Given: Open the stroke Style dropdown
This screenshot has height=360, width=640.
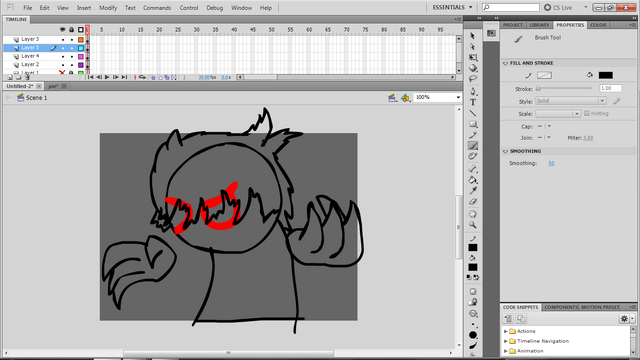Looking at the screenshot, I should coord(571,101).
